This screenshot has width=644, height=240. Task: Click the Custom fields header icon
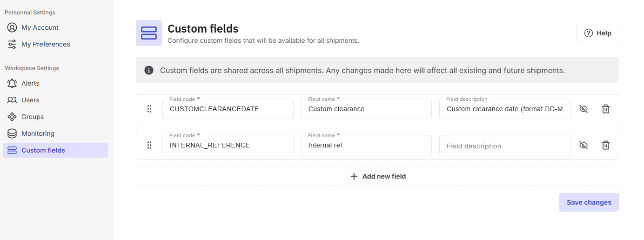point(149,33)
